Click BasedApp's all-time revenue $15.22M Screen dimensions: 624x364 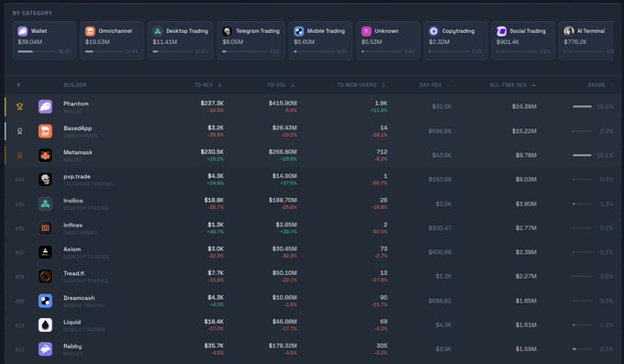pos(524,131)
